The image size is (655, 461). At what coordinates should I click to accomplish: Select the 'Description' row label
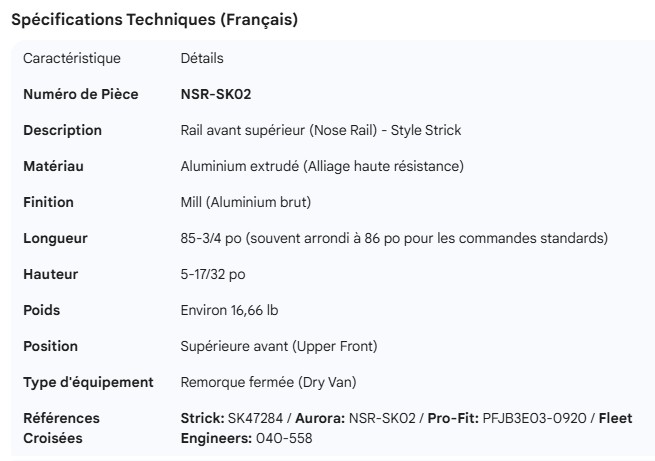tap(62, 130)
